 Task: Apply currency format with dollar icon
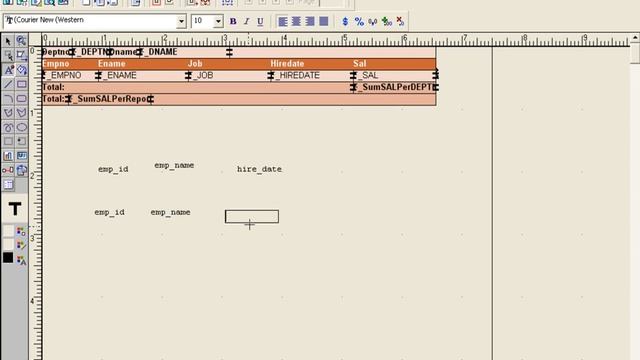pos(345,21)
